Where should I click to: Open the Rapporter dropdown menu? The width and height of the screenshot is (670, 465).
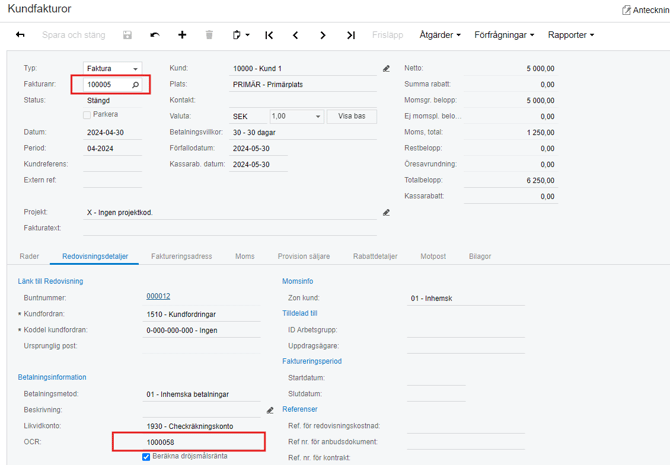(570, 35)
